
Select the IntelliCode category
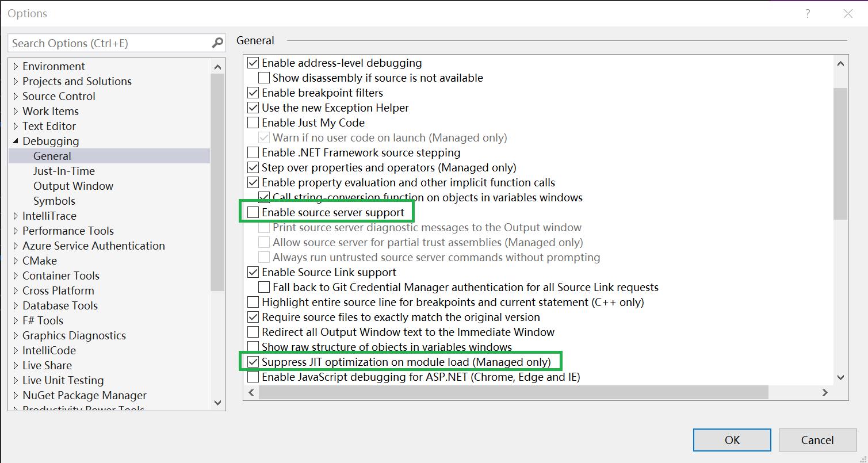[x=49, y=350]
